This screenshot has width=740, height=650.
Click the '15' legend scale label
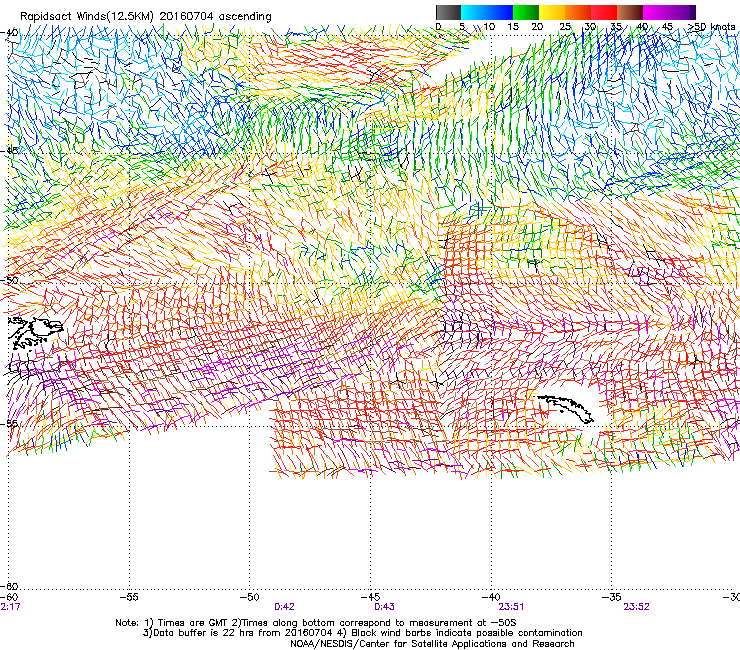point(513,27)
